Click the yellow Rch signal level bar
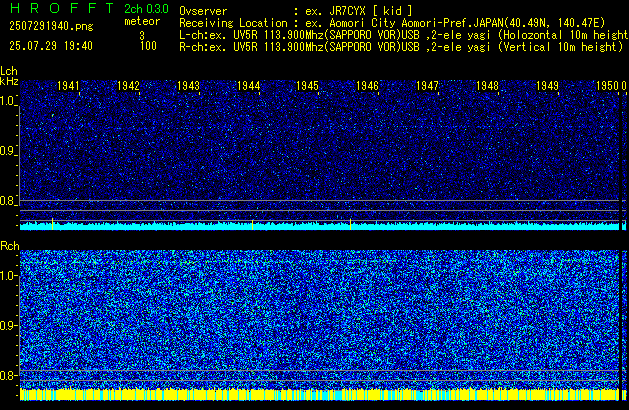This screenshot has height=410, width=629. [320, 394]
